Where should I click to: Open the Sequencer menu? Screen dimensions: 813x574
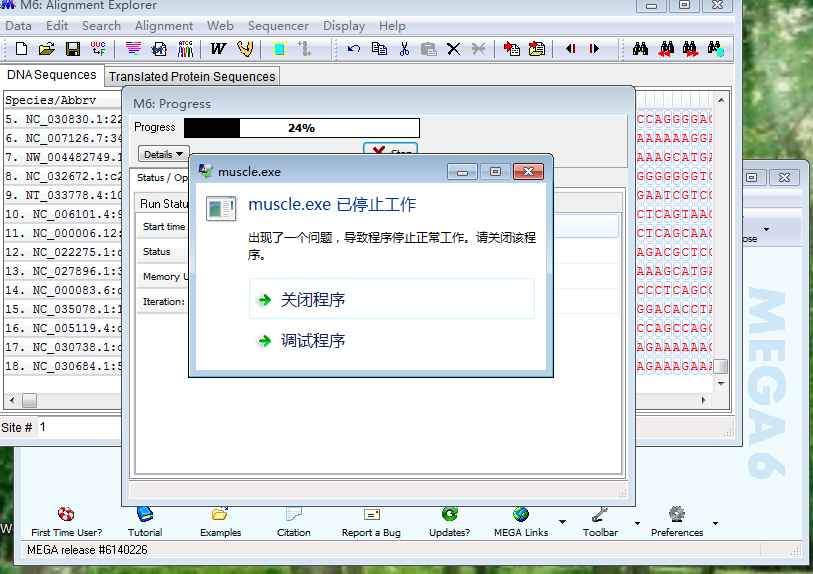point(278,26)
